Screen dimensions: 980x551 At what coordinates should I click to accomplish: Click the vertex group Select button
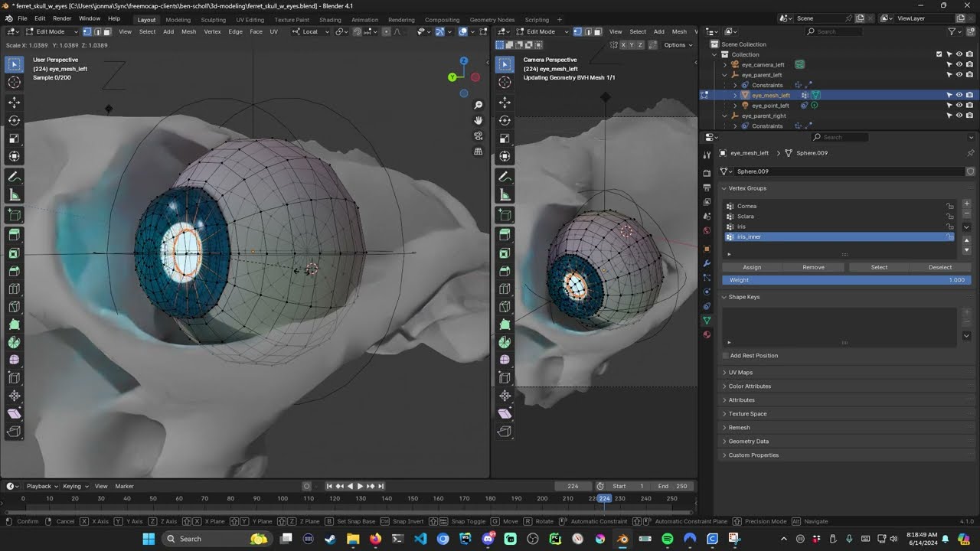[x=879, y=268]
